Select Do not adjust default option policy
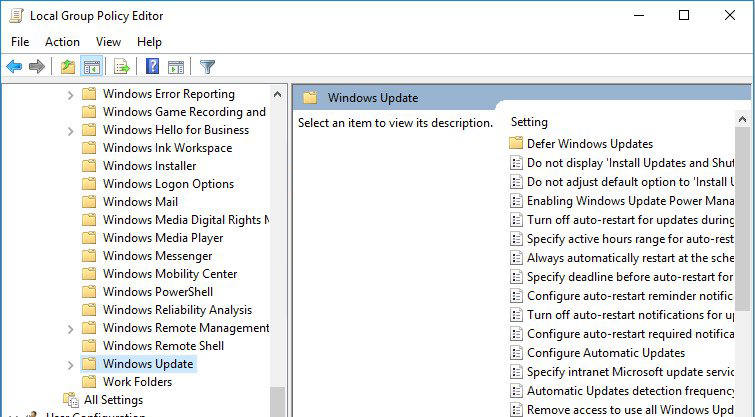Image resolution: width=755 pixels, height=417 pixels. (x=630, y=182)
